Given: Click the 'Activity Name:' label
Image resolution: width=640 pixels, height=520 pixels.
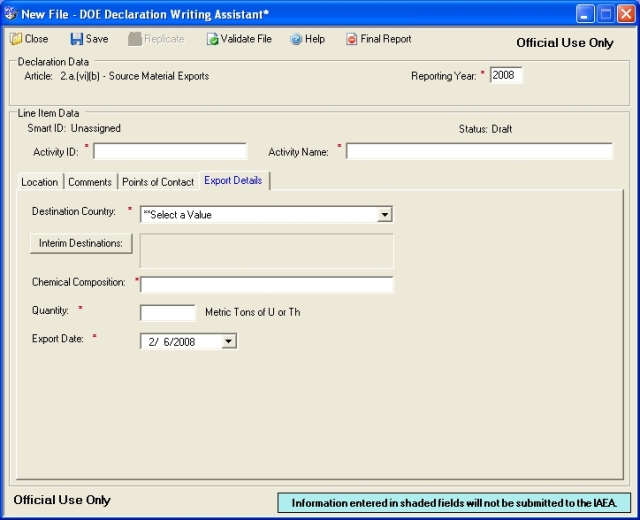Looking at the screenshot, I should coord(298,152).
